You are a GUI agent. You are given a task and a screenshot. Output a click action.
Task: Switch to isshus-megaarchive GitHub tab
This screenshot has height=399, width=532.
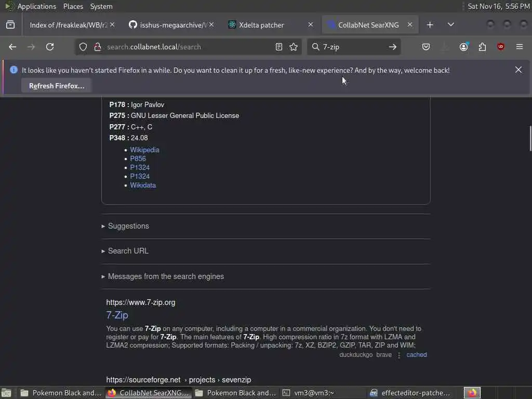(171, 25)
